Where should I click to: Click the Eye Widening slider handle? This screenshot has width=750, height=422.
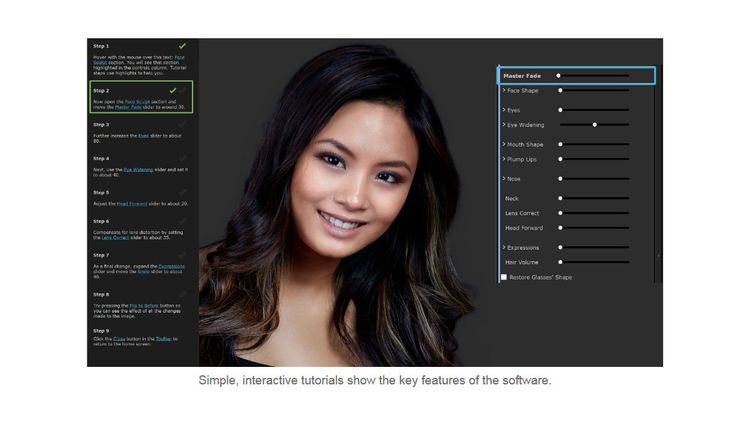(x=595, y=124)
